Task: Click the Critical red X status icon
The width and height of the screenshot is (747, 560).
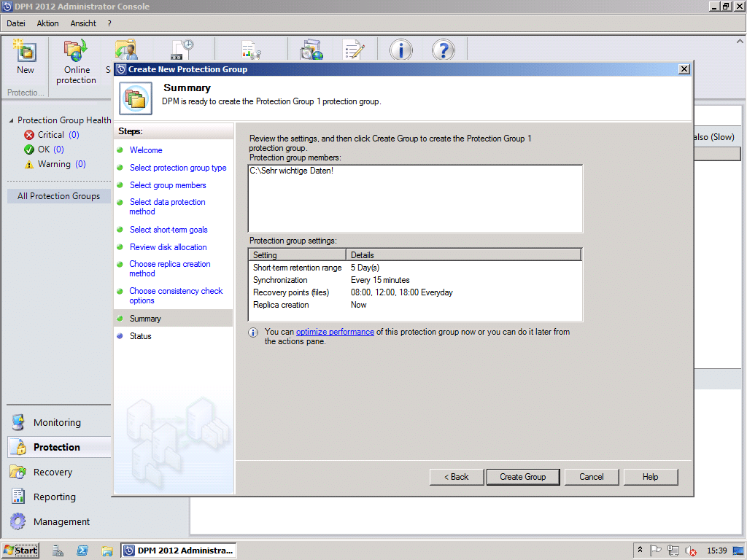Action: 29,135
